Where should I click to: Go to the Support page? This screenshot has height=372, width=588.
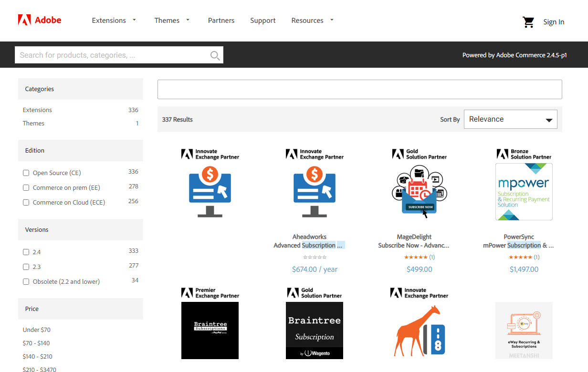[263, 21]
